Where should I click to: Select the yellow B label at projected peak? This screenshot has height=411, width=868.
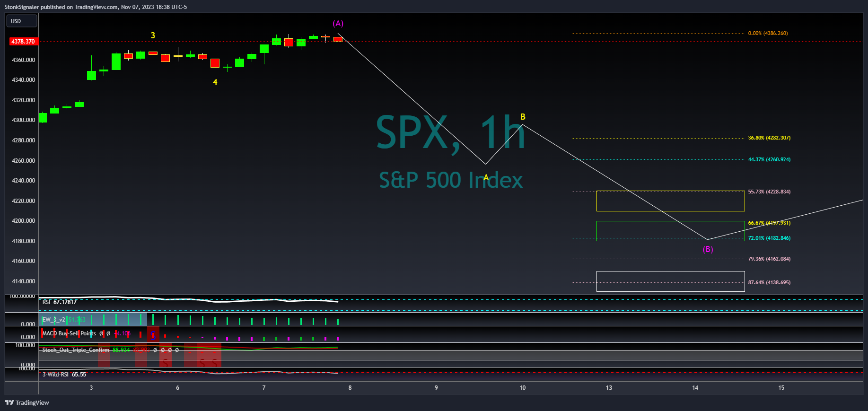pos(523,117)
